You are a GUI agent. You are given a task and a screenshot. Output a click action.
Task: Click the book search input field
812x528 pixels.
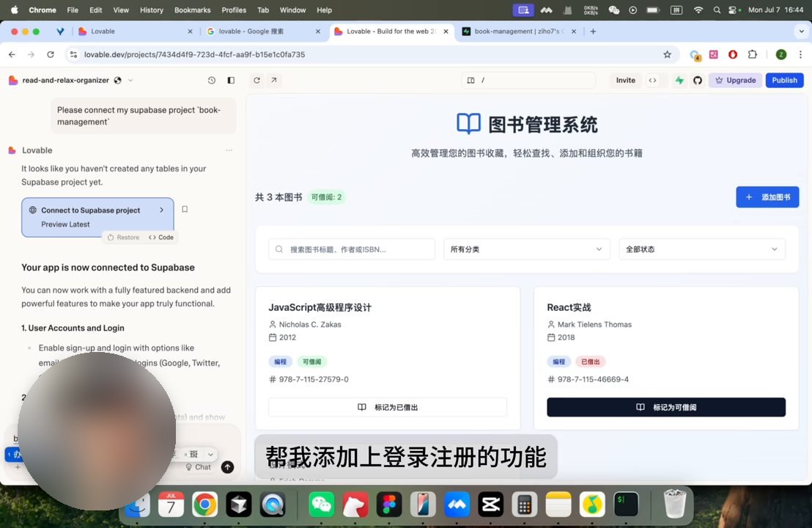[352, 249]
